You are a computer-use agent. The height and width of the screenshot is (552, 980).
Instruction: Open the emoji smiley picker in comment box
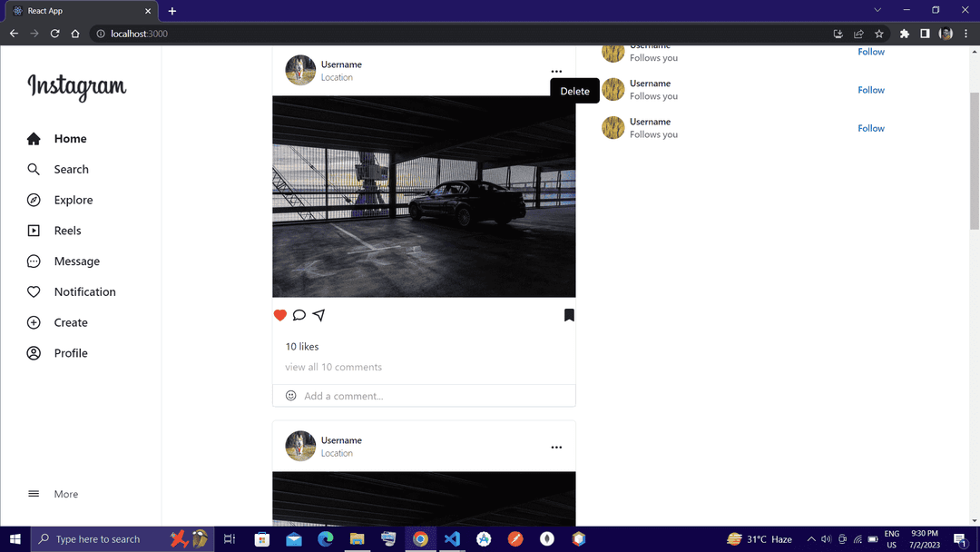coord(290,395)
